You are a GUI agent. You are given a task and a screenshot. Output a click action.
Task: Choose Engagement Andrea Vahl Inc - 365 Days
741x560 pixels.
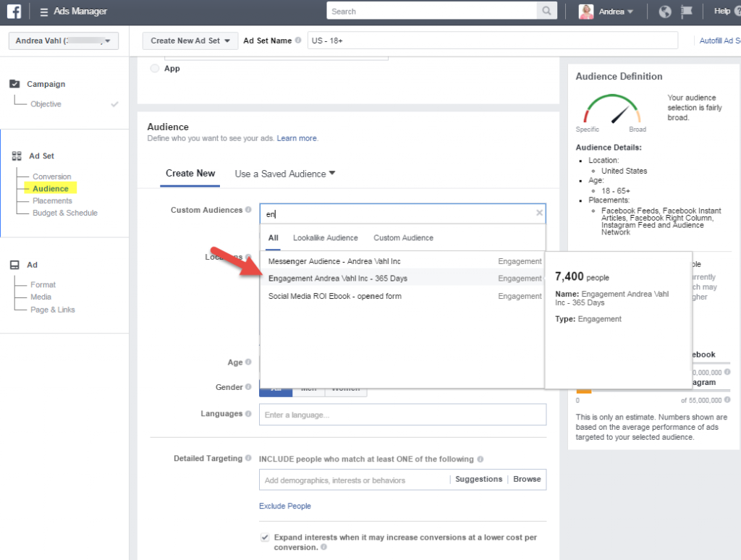point(402,278)
